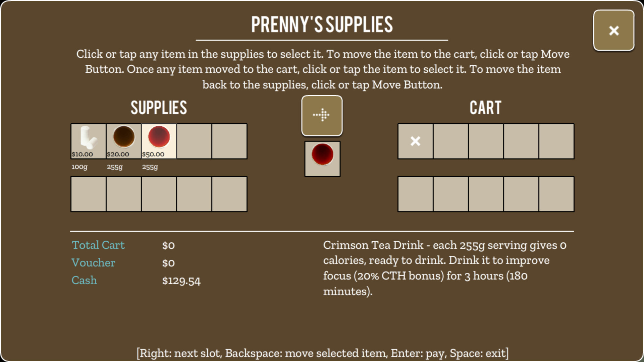
Task: Select the last supplies slot in bottom row
Action: tap(230, 194)
